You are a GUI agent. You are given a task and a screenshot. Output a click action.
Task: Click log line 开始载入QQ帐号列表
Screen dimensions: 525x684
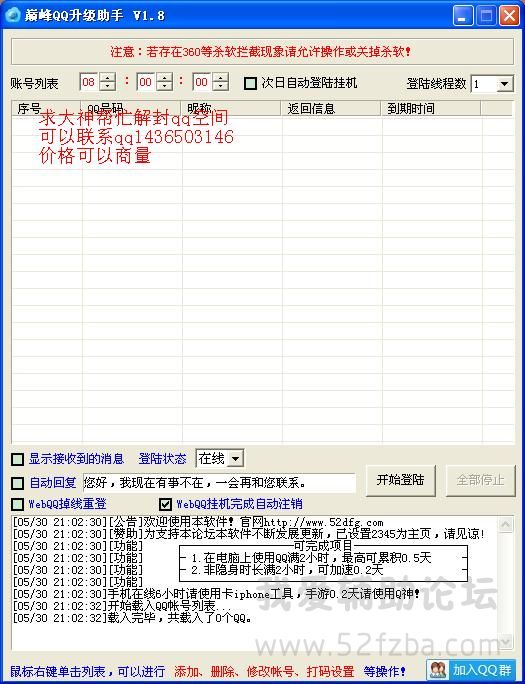click(x=122, y=606)
